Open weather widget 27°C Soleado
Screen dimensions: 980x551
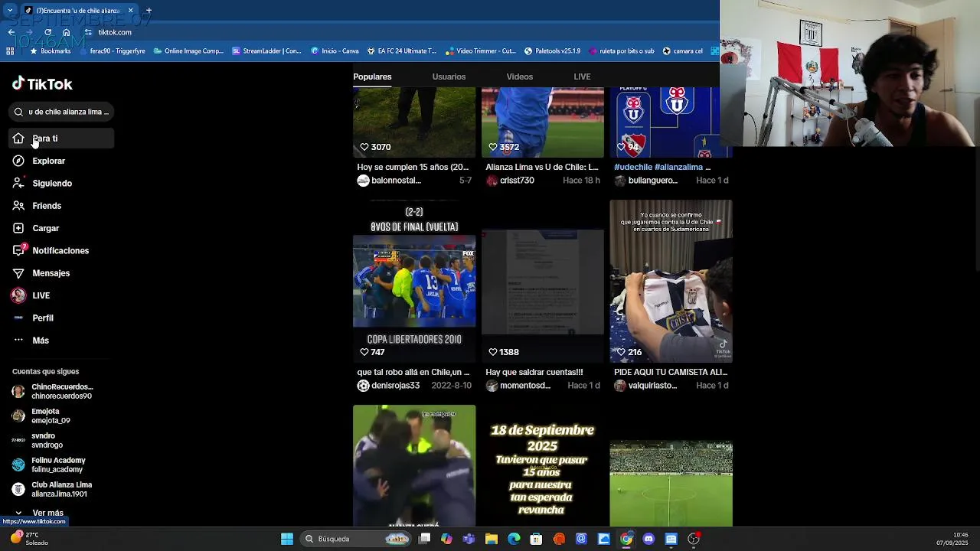pos(31,539)
